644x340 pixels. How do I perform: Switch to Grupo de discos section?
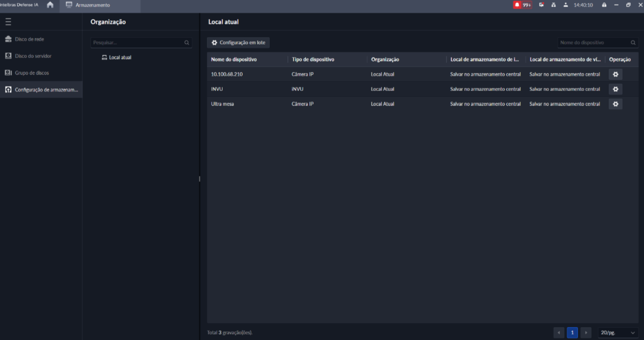[32, 73]
